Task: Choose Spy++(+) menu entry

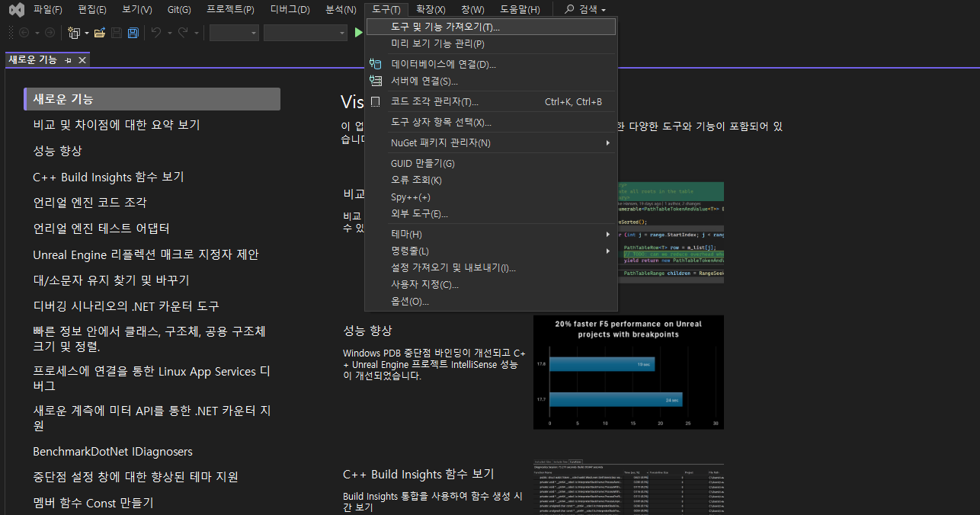Action: [490, 197]
